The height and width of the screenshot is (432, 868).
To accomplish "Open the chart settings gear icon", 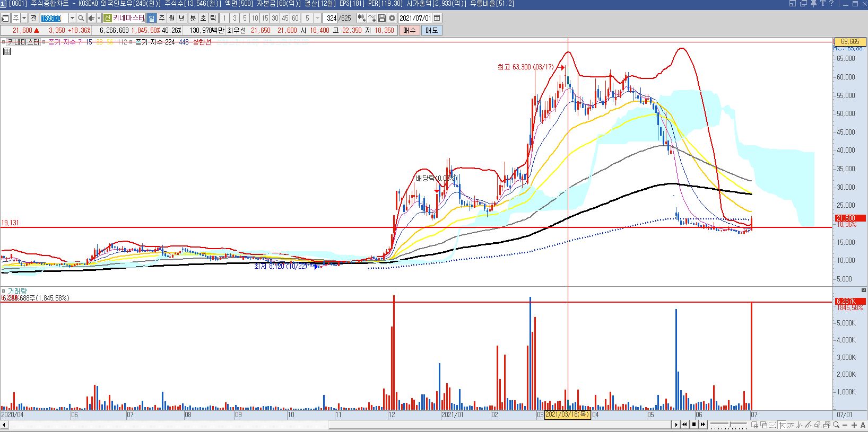I will (392, 18).
